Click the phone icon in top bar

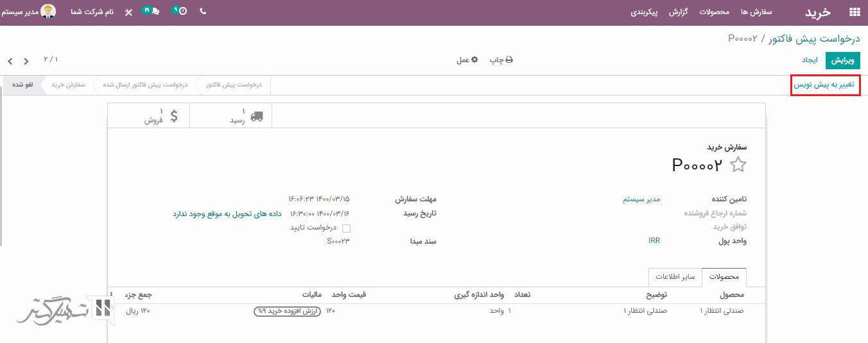coord(203,12)
